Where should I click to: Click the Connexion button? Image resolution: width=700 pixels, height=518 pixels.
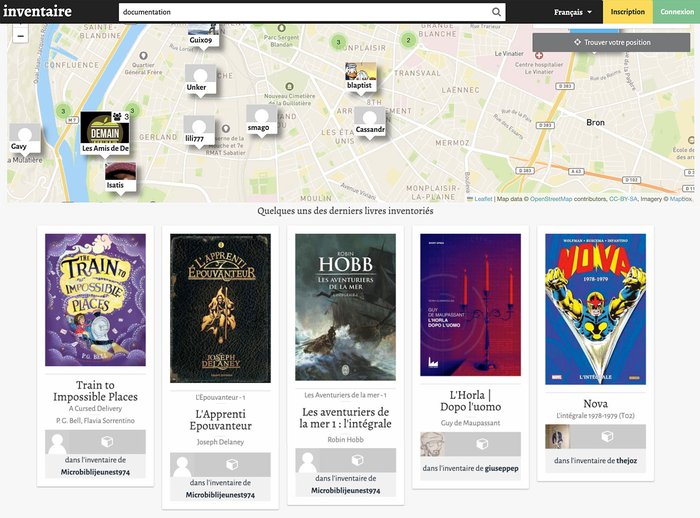click(677, 12)
